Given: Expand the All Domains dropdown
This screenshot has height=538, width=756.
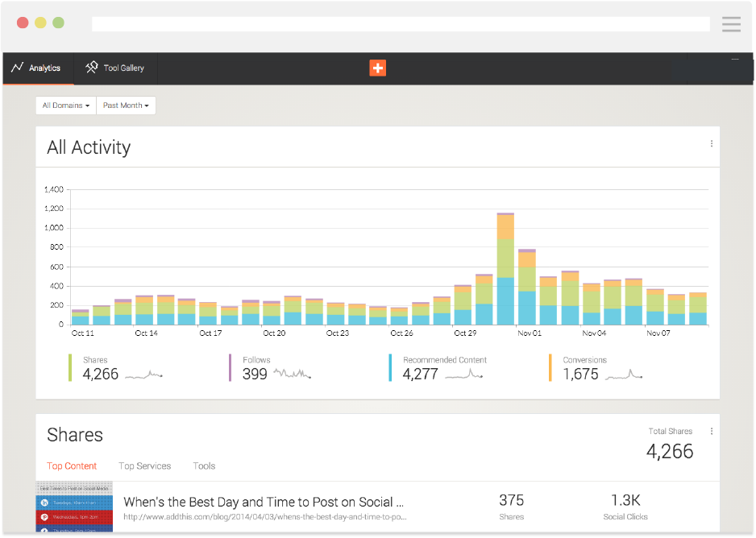Looking at the screenshot, I should click(65, 106).
